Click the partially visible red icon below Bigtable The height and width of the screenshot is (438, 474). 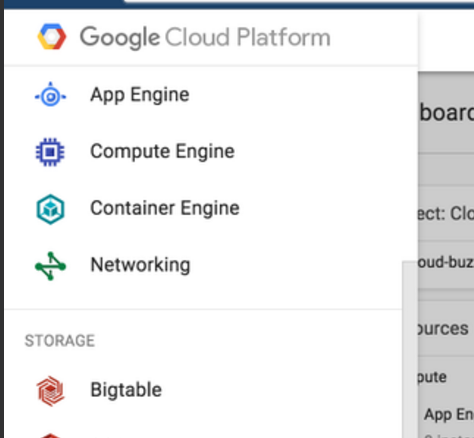(x=50, y=435)
